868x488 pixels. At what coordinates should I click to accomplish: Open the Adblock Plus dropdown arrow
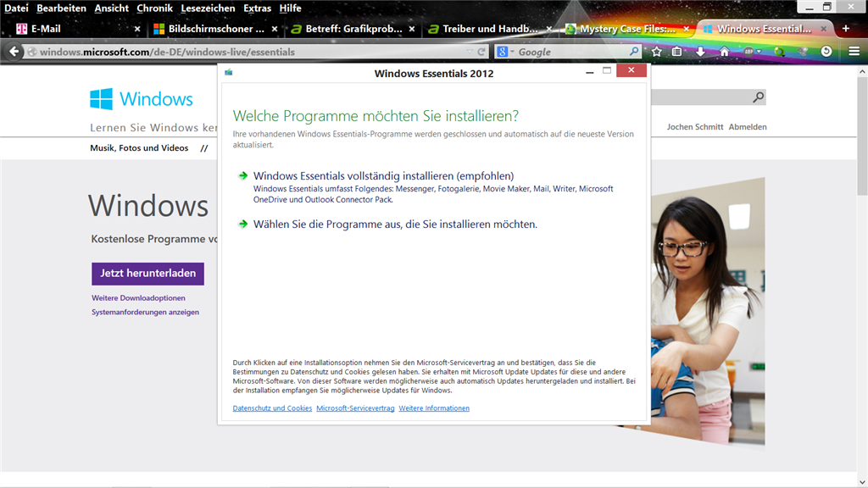(x=759, y=52)
